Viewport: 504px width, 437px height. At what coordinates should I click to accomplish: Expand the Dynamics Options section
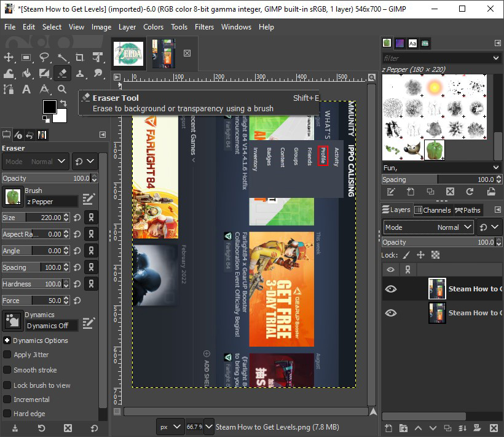pyautogui.click(x=7, y=341)
